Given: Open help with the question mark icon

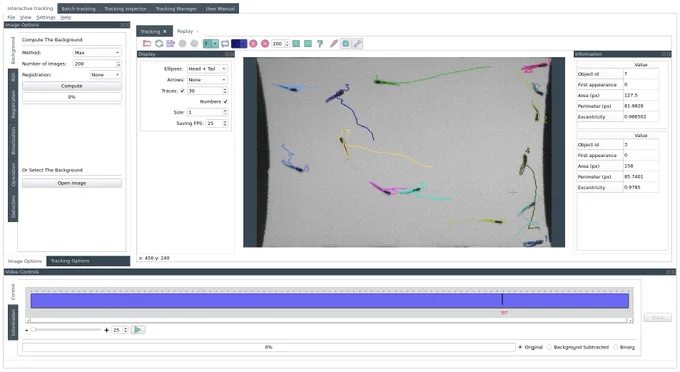Looking at the screenshot, I should point(320,43).
